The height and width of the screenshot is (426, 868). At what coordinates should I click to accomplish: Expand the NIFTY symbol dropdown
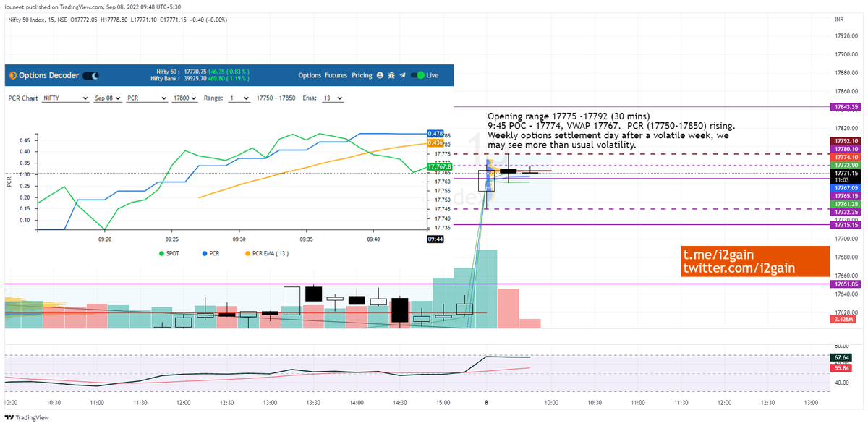(65, 98)
